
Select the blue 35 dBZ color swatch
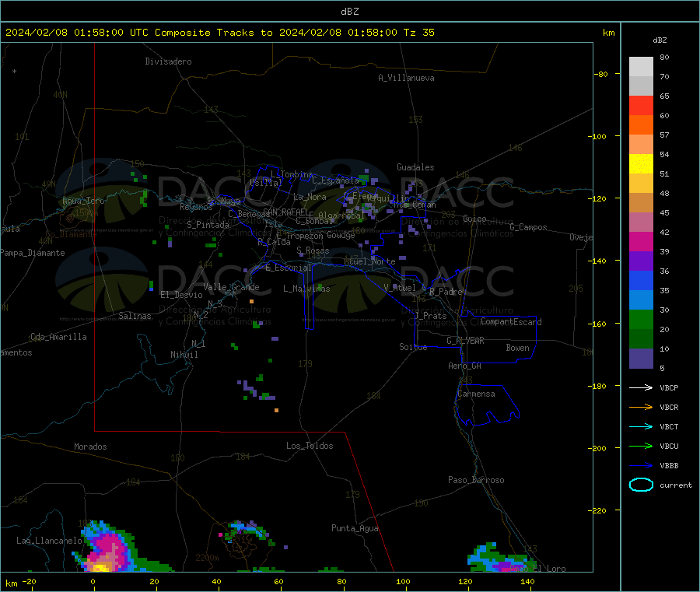(x=641, y=280)
